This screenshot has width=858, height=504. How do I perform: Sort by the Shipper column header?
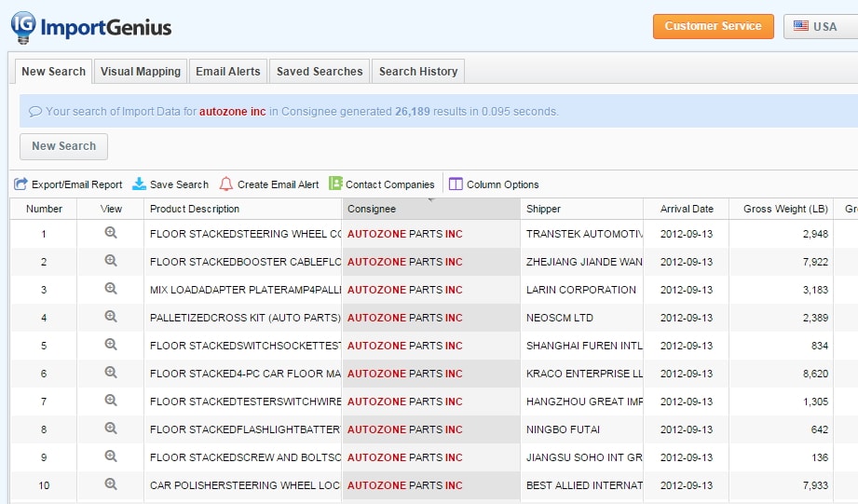582,209
